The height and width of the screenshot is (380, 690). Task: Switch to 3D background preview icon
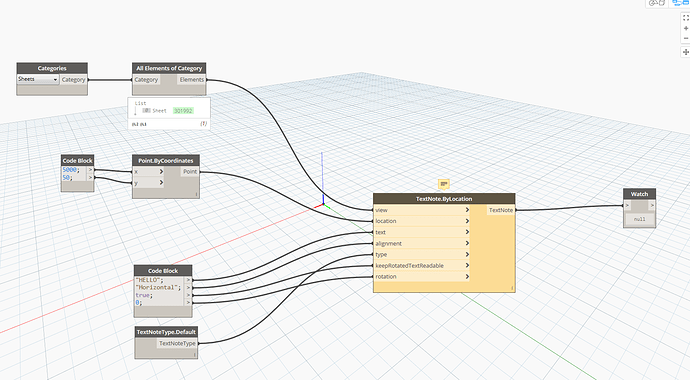click(x=657, y=3)
